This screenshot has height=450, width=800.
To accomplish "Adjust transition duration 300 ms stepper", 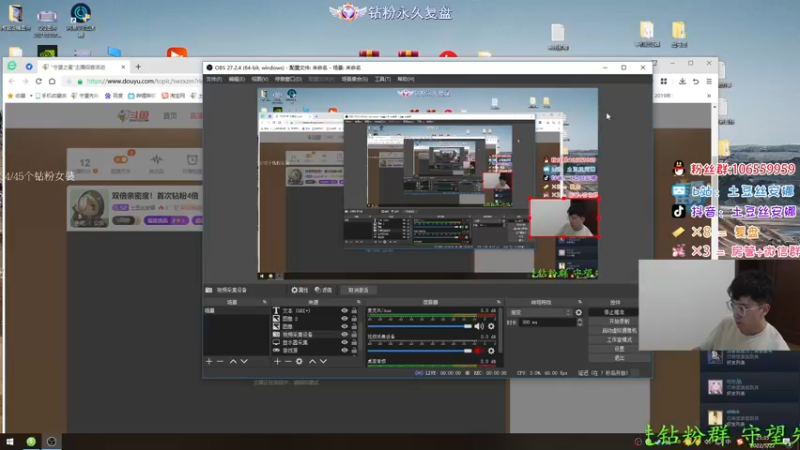I will coord(580,322).
